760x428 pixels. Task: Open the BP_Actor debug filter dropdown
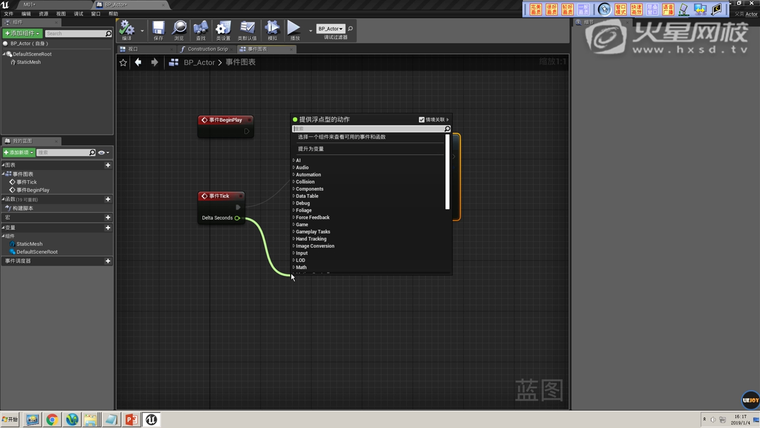click(331, 29)
